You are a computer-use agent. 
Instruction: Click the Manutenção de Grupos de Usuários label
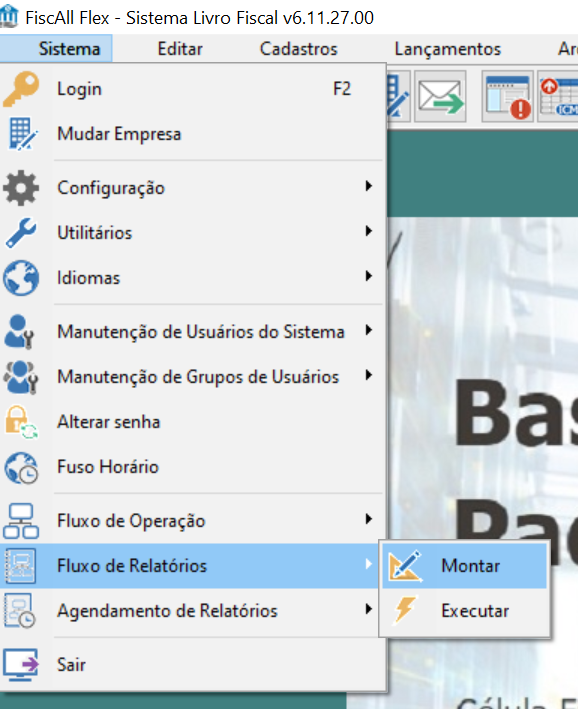pyautogui.click(x=198, y=377)
